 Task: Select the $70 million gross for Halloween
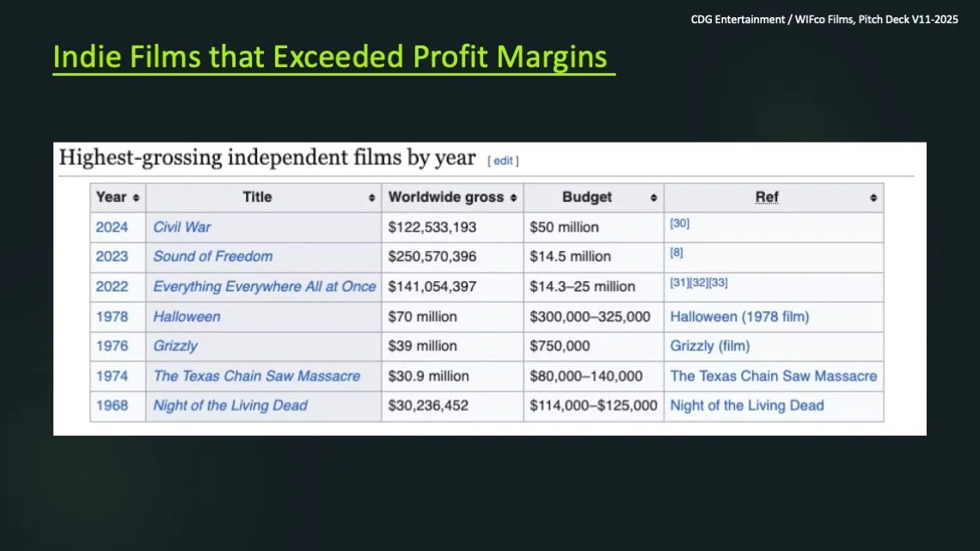422,316
